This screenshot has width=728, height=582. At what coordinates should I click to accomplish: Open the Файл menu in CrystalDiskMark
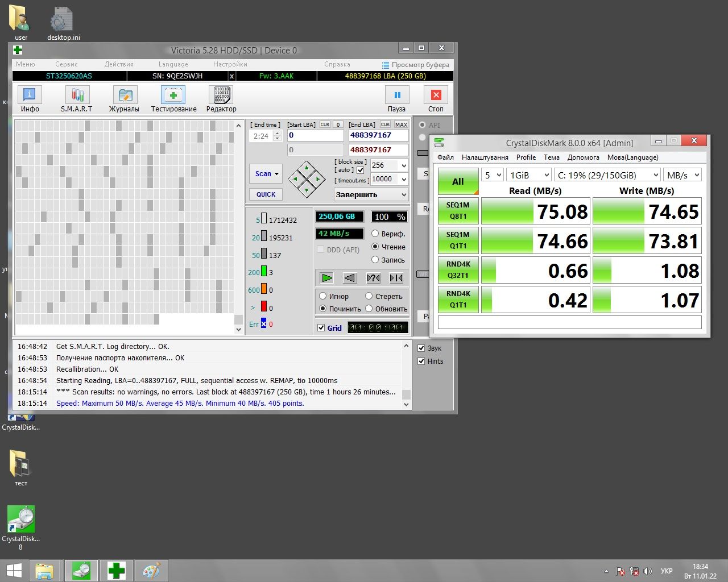point(445,157)
